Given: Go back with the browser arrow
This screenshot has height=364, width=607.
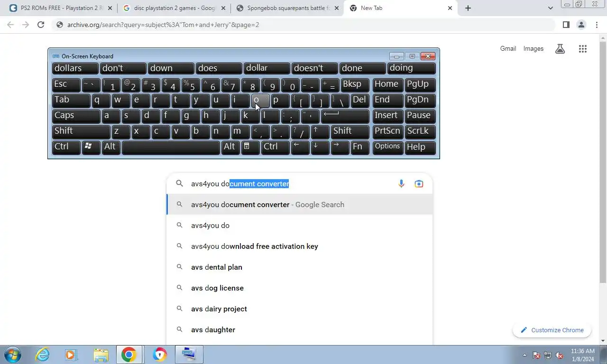Looking at the screenshot, I should pyautogui.click(x=10, y=25).
